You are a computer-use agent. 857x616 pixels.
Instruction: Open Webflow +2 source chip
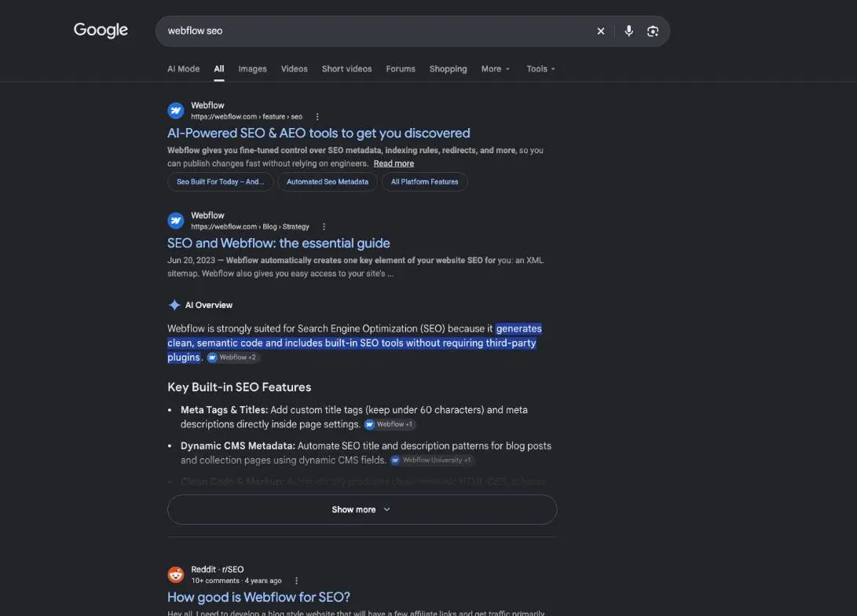[233, 357]
